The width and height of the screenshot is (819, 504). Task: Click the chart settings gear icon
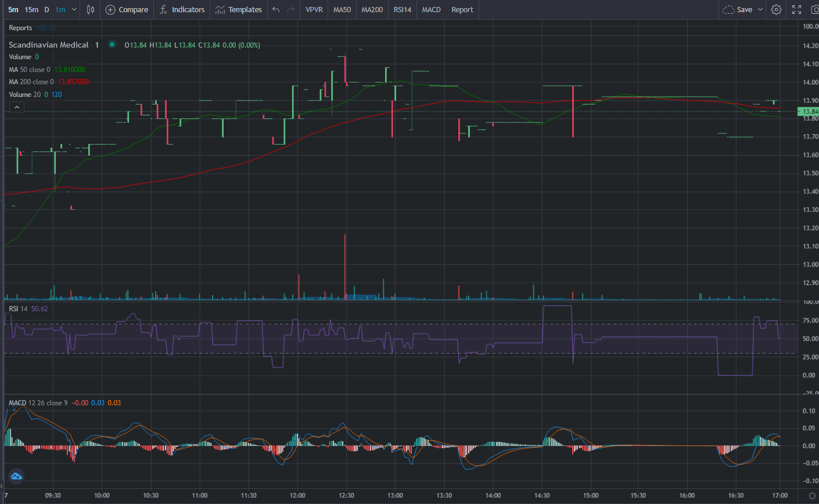[x=776, y=9]
